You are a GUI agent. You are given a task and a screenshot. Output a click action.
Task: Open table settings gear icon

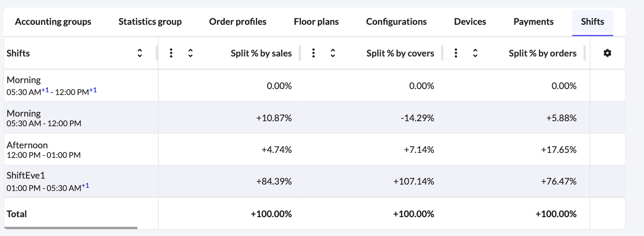click(607, 53)
